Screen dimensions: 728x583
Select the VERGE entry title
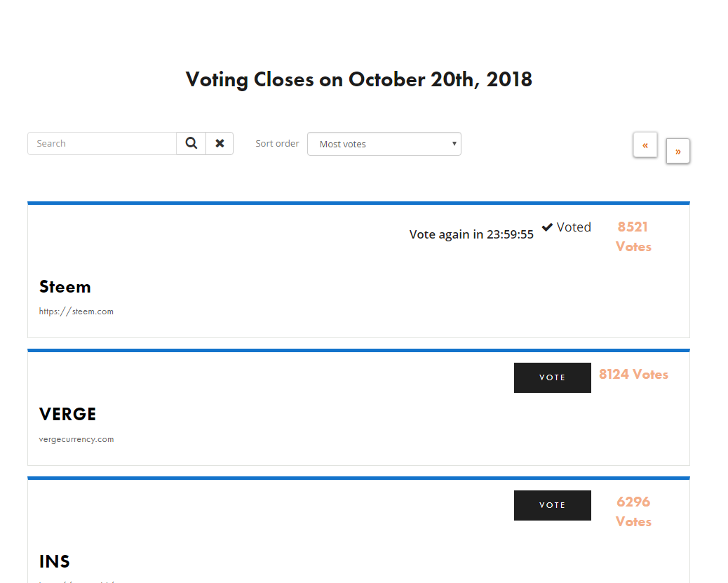tap(68, 415)
